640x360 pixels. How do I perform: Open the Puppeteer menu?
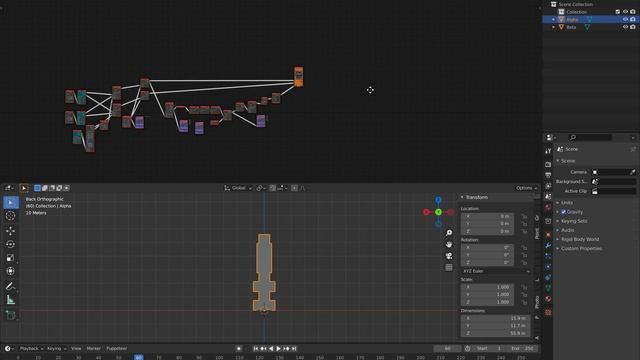click(x=117, y=349)
